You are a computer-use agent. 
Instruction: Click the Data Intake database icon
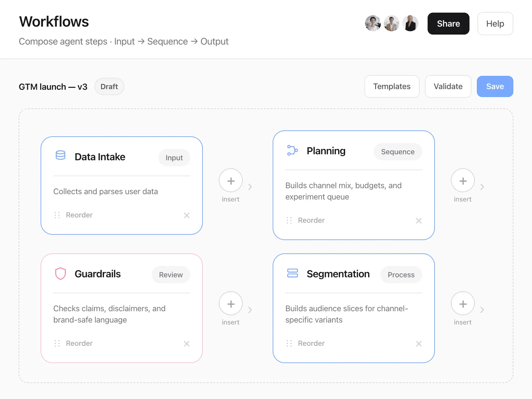(x=61, y=155)
